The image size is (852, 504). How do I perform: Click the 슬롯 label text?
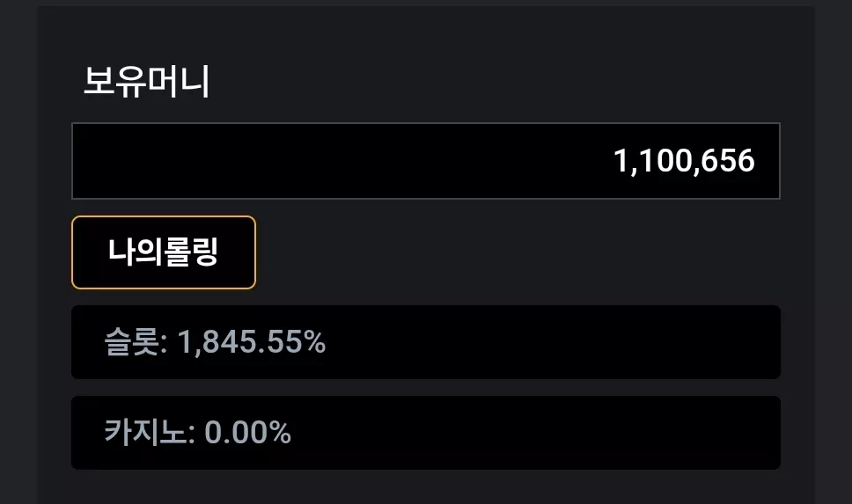pos(132,342)
